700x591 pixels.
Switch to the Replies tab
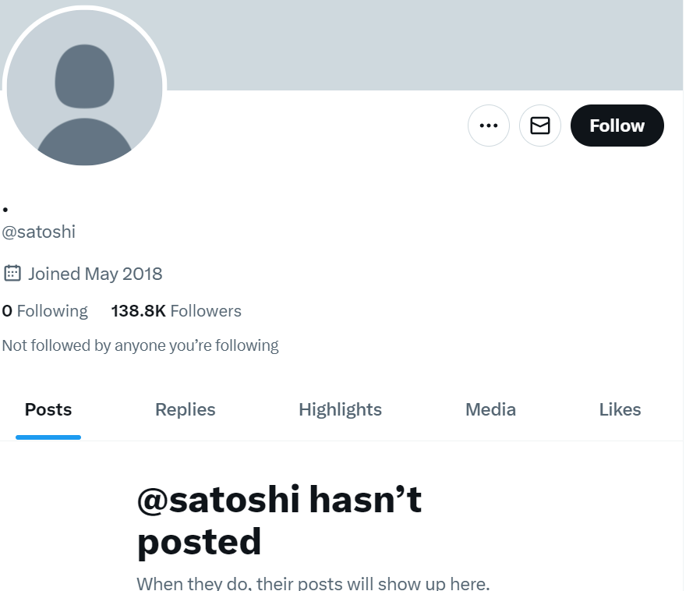tap(186, 409)
